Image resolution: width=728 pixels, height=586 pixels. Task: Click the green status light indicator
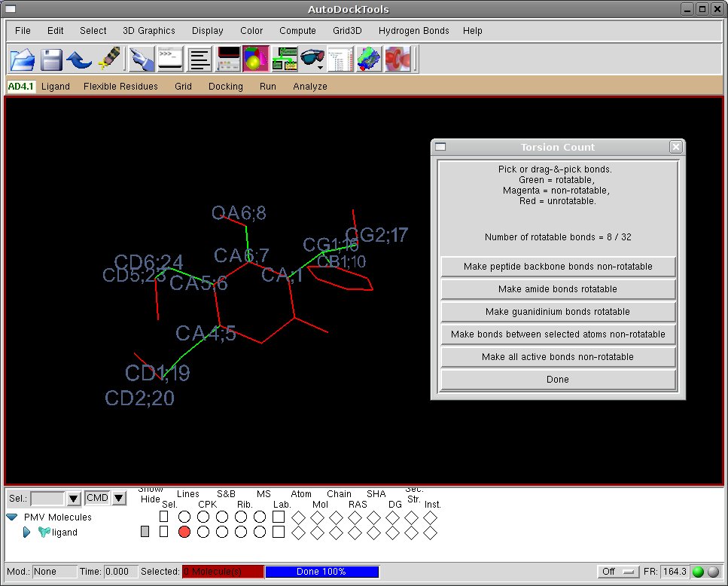[698, 572]
